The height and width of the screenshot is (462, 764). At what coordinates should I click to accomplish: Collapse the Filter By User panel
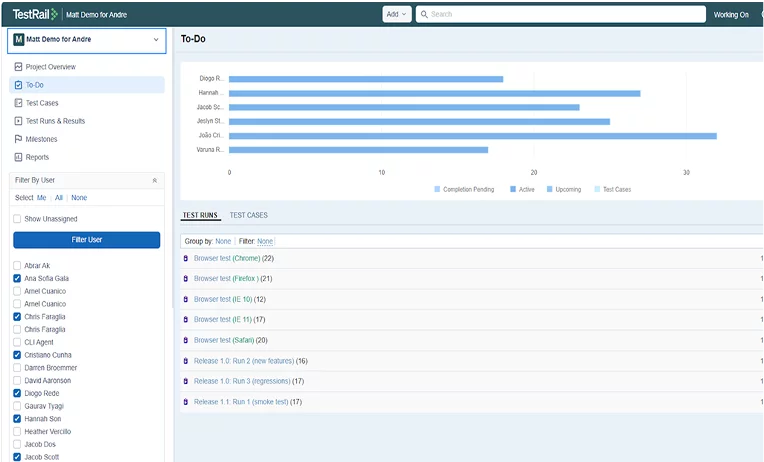pyautogui.click(x=154, y=180)
